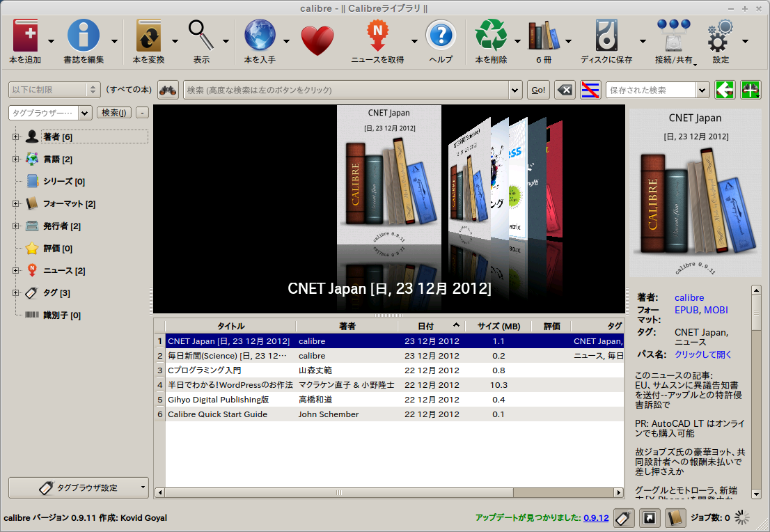Open the 本を追加 dropdown arrow
The image size is (770, 532).
pyautogui.click(x=51, y=41)
